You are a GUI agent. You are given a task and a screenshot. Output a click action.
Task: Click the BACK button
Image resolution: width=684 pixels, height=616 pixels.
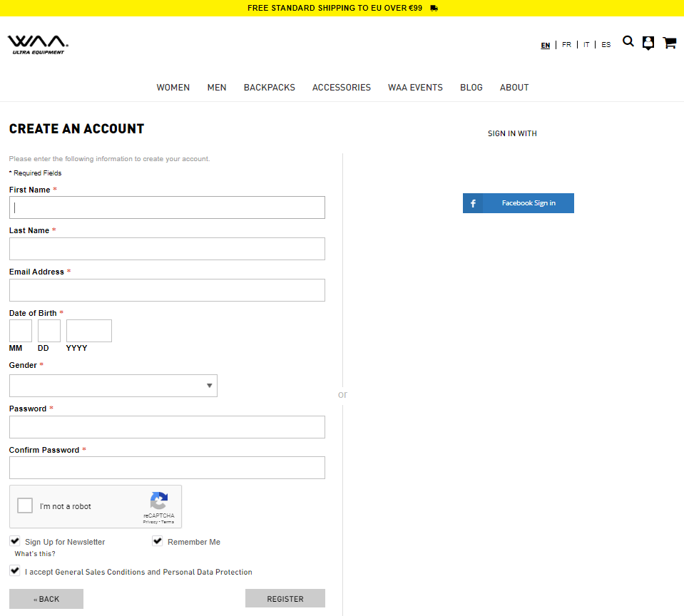46,599
